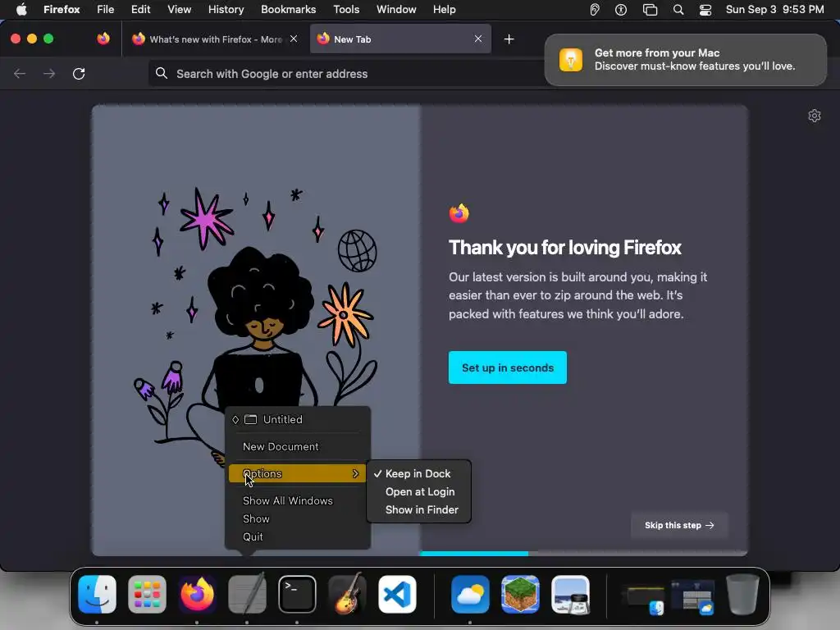This screenshot has height=630, width=840.
Task: Enable Open at Login option
Action: click(x=419, y=492)
